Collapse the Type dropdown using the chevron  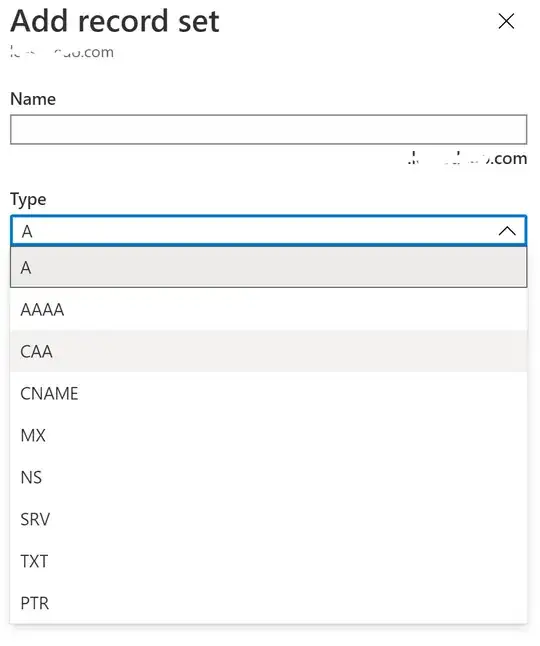coord(507,231)
